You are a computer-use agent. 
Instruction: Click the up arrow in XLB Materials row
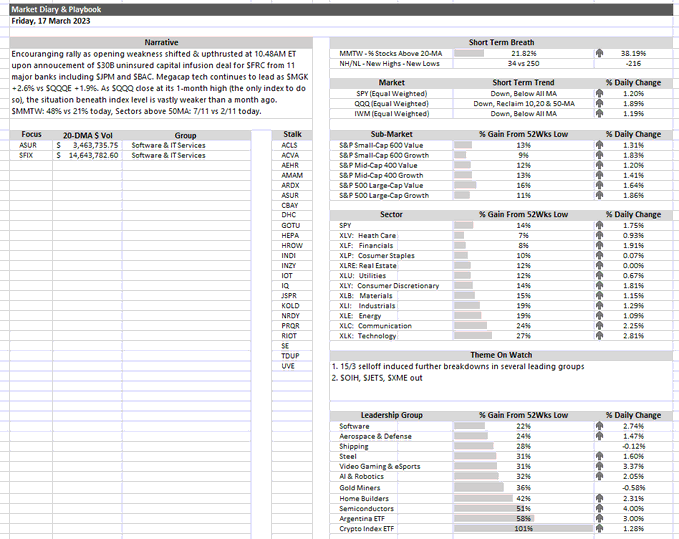coord(599,295)
